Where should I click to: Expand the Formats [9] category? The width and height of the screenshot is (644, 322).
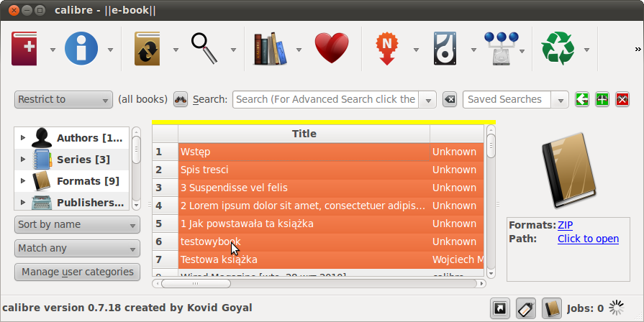pos(23,181)
